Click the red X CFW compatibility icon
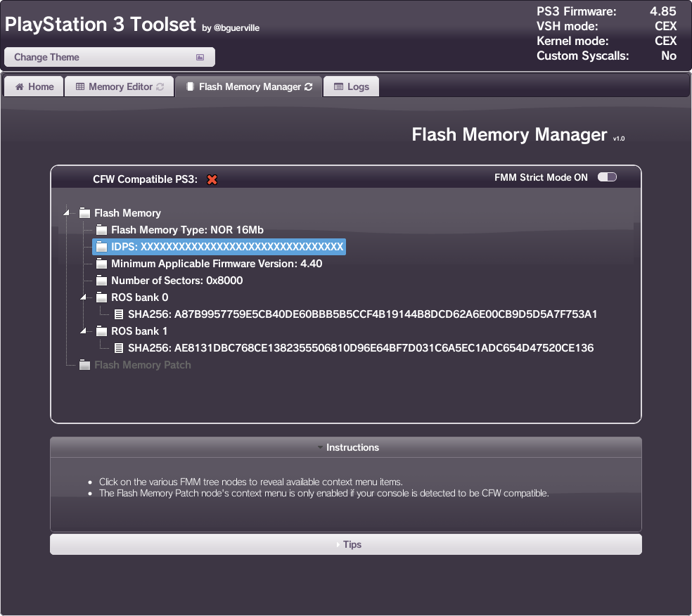The width and height of the screenshot is (692, 616). pyautogui.click(x=212, y=179)
